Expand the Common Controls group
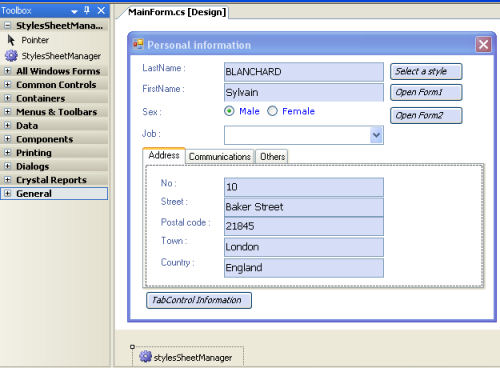This screenshot has height=368, width=500. 7,84
